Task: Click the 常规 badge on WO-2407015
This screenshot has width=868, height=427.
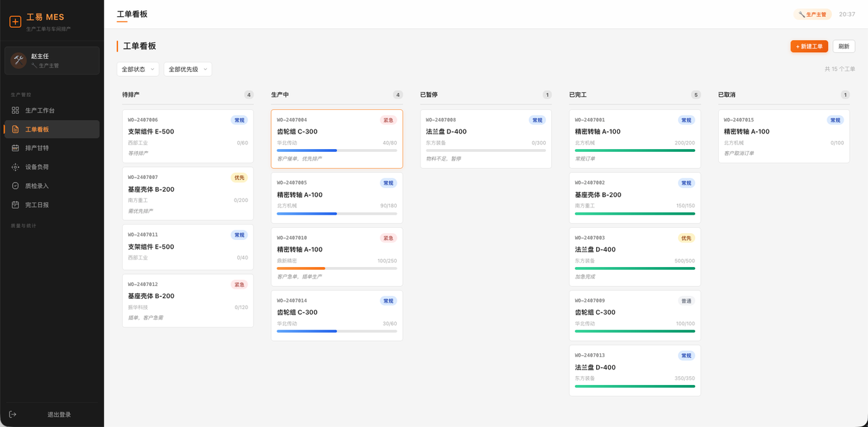Action: [x=835, y=120]
